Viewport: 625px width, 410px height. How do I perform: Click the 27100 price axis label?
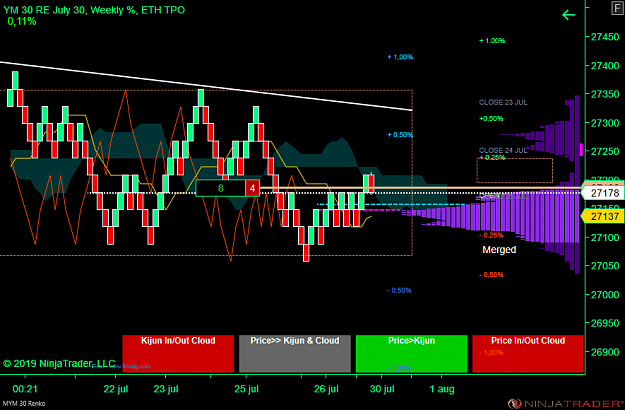605,237
